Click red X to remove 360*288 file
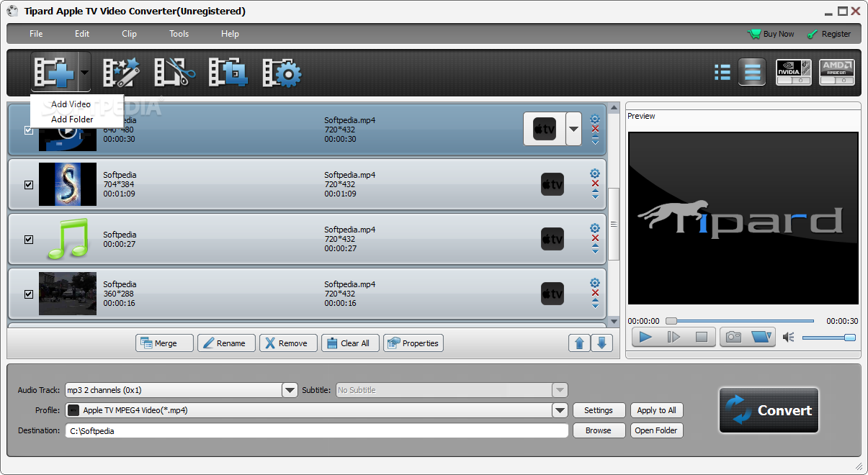The height and width of the screenshot is (475, 868). (x=595, y=293)
